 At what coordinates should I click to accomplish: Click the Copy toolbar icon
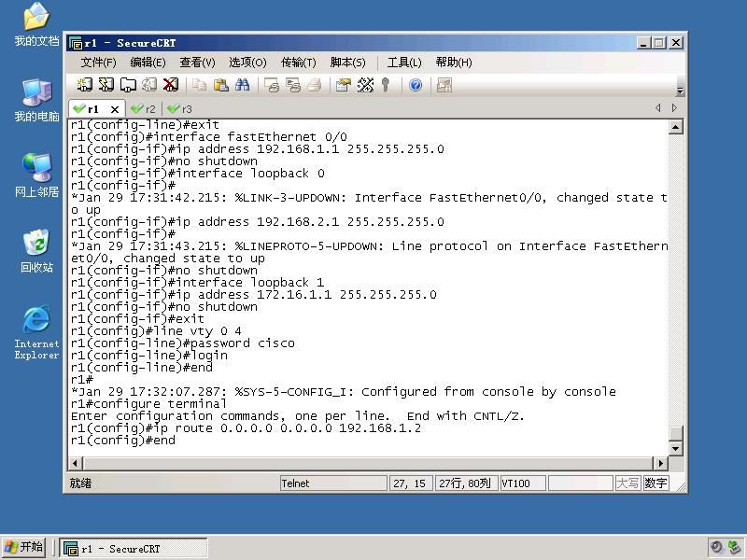pyautogui.click(x=199, y=85)
